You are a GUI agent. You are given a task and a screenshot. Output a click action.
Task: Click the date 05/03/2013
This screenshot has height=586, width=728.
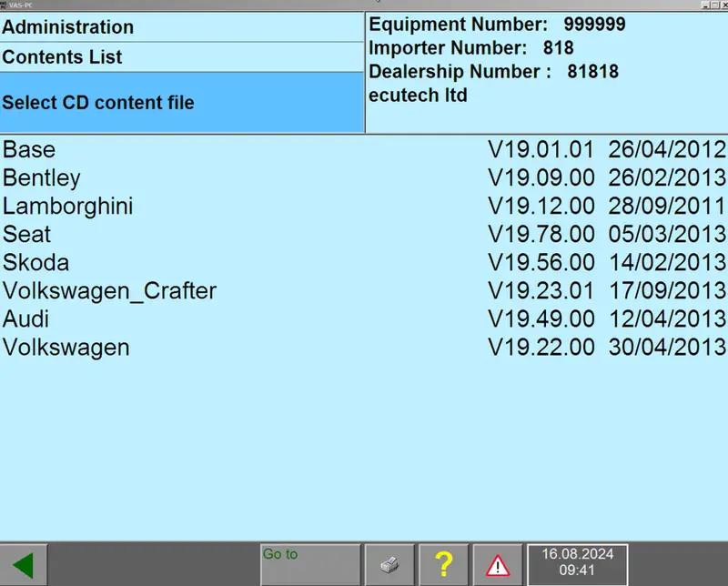click(x=667, y=234)
